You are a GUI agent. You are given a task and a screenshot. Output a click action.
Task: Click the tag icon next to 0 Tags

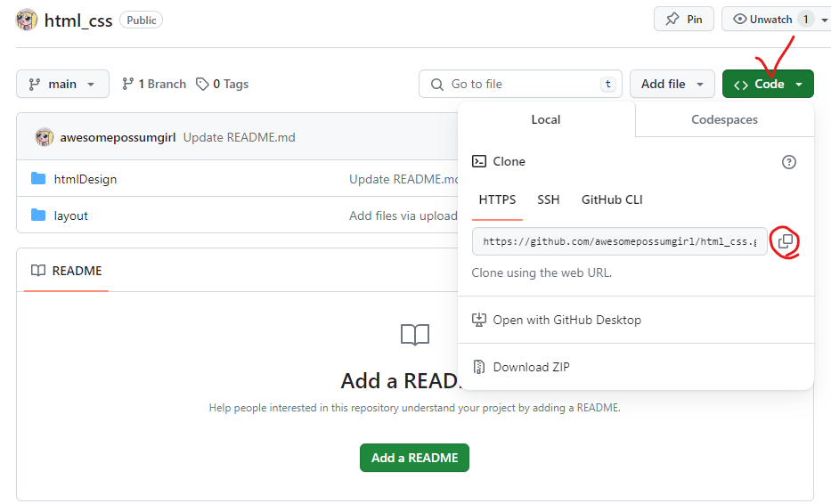[202, 84]
